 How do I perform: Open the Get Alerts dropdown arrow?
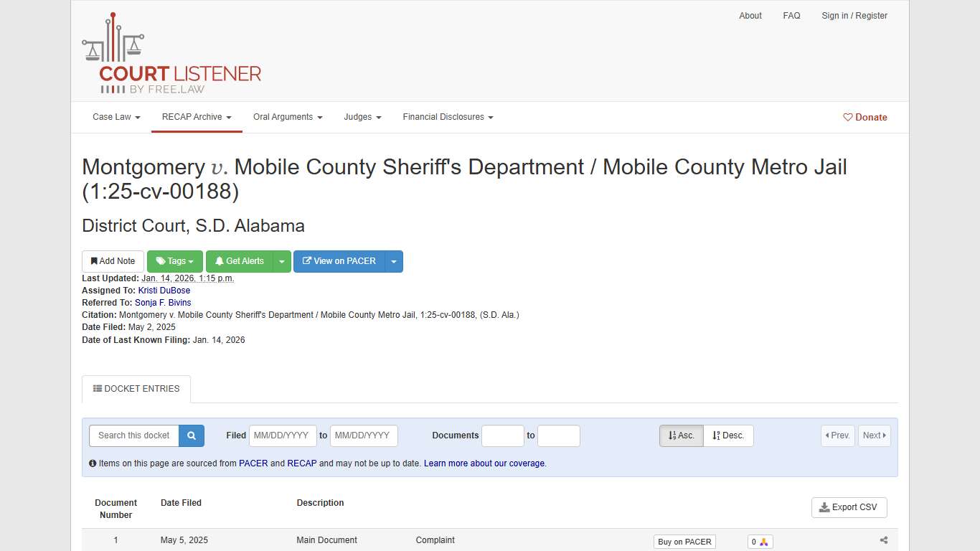click(282, 261)
